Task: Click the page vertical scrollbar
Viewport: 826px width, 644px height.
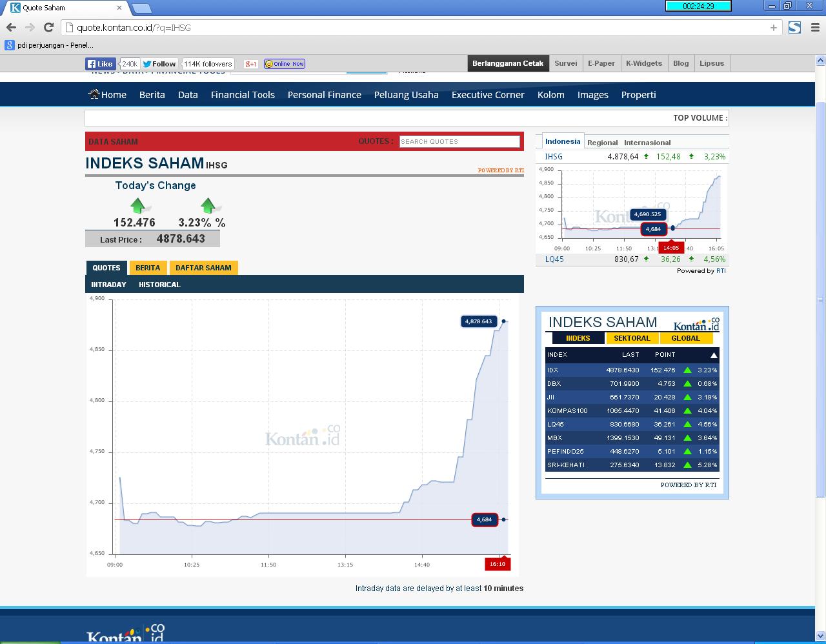Action: 821,299
